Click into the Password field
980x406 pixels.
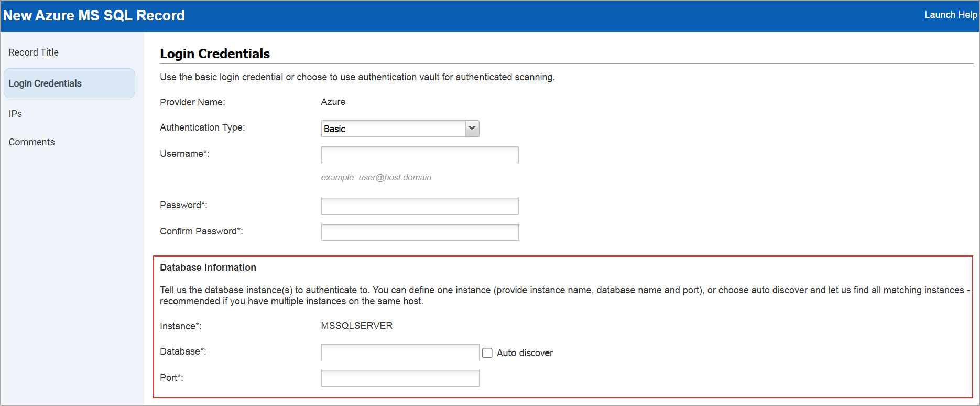[x=420, y=206]
